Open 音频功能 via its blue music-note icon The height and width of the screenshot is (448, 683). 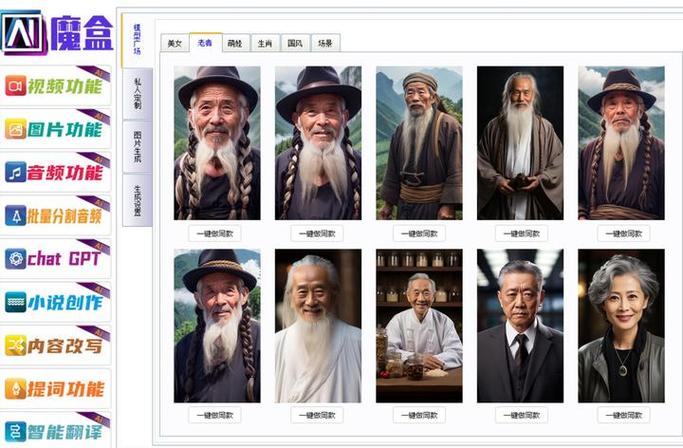click(16, 172)
